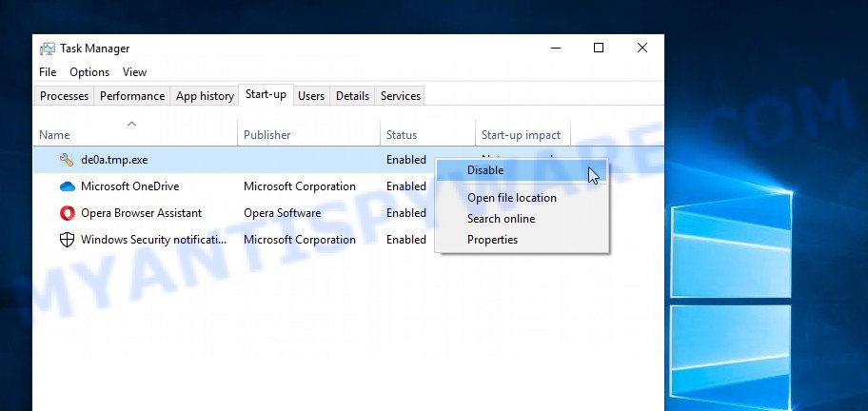Click the Enabled status of Windows Security

406,240
